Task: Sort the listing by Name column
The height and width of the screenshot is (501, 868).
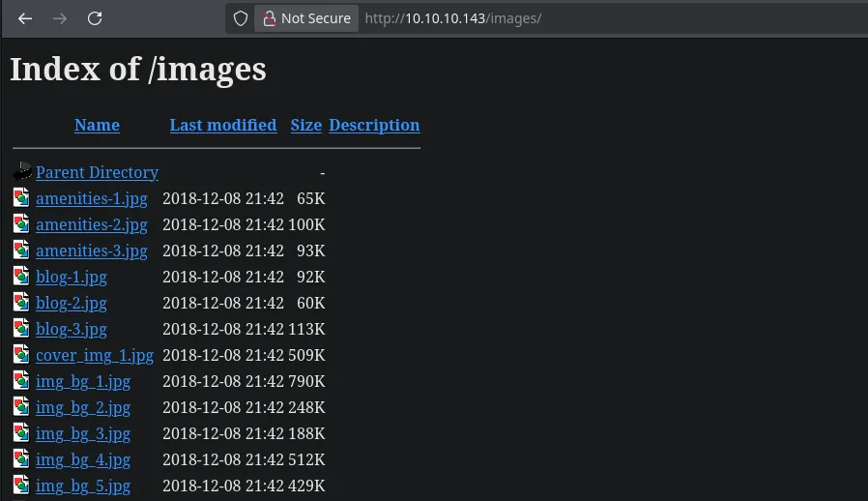Action: pos(97,125)
